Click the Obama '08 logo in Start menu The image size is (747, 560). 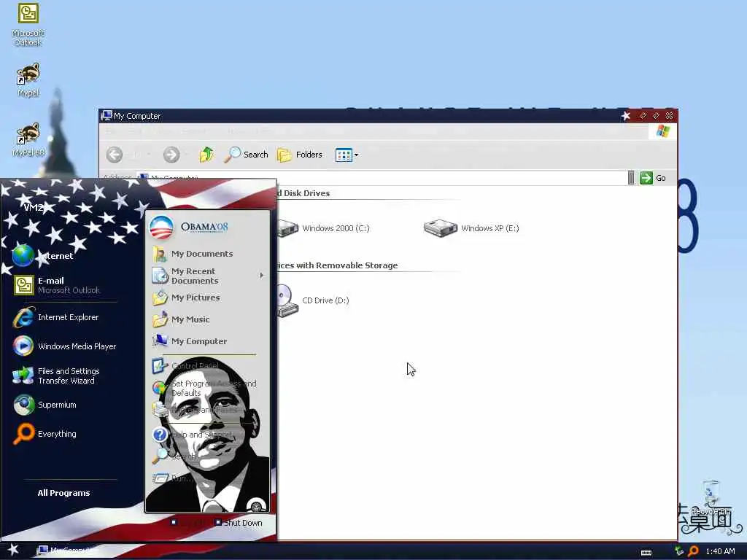(x=189, y=227)
